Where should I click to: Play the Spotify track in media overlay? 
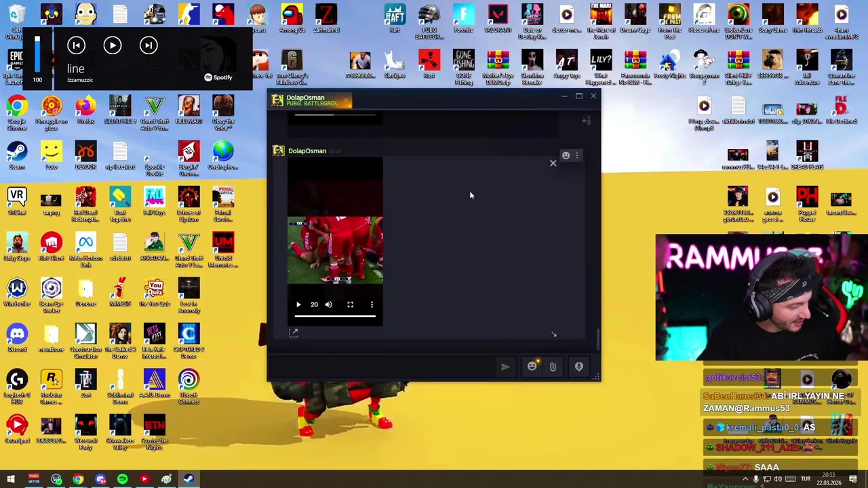113,45
